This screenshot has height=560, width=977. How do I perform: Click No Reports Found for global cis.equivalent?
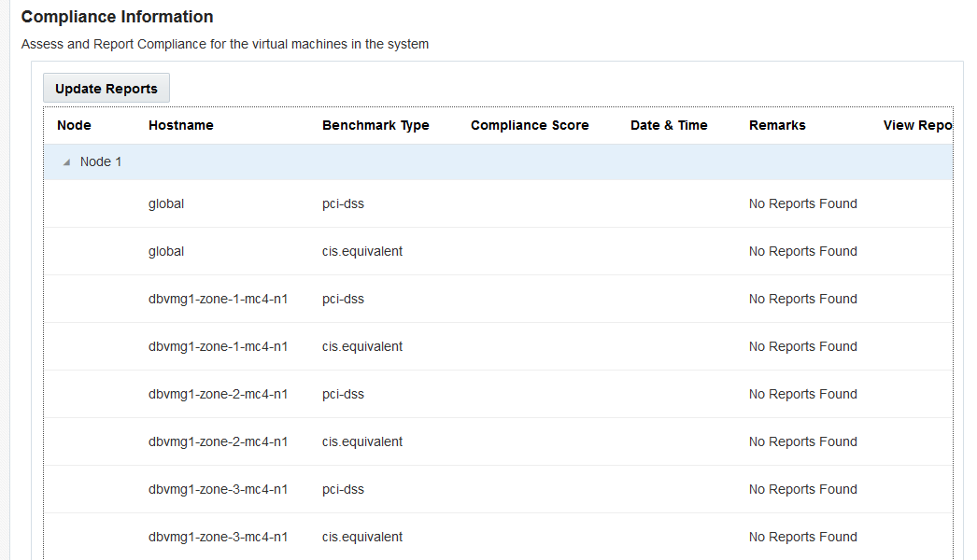[802, 251]
